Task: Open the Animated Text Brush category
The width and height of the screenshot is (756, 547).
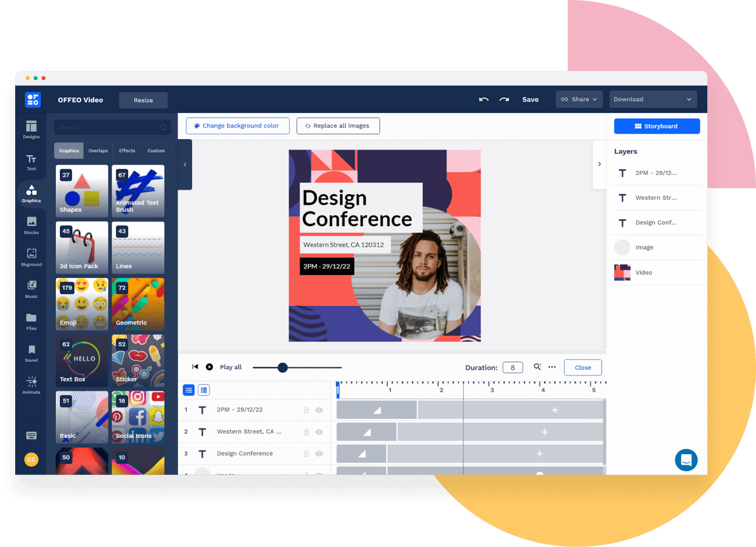Action: (x=138, y=191)
